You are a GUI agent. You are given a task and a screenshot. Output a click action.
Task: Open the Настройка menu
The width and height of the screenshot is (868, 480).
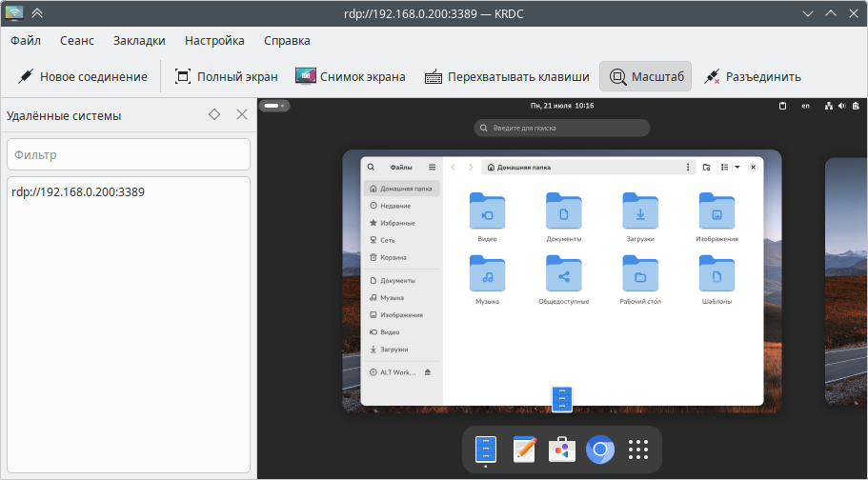tap(214, 40)
